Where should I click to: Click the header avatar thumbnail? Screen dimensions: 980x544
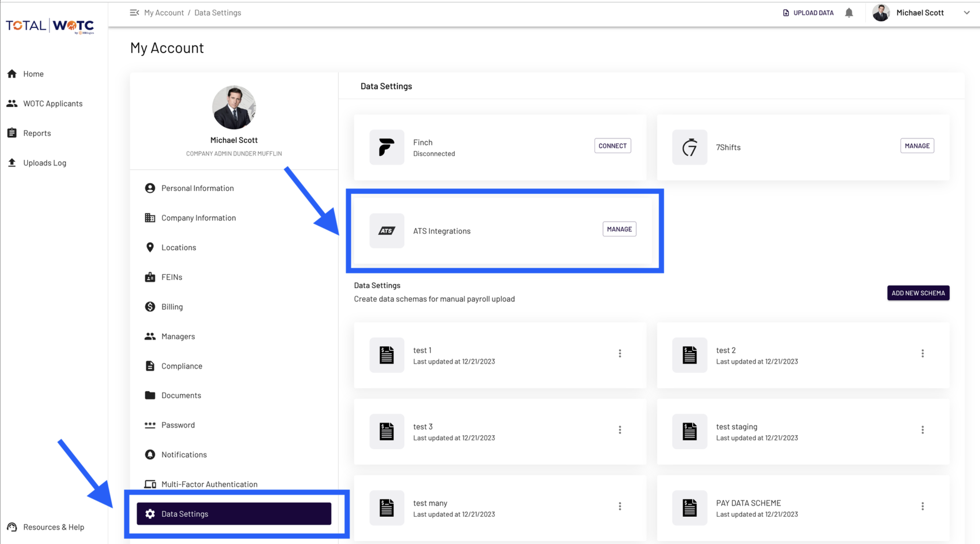(881, 13)
